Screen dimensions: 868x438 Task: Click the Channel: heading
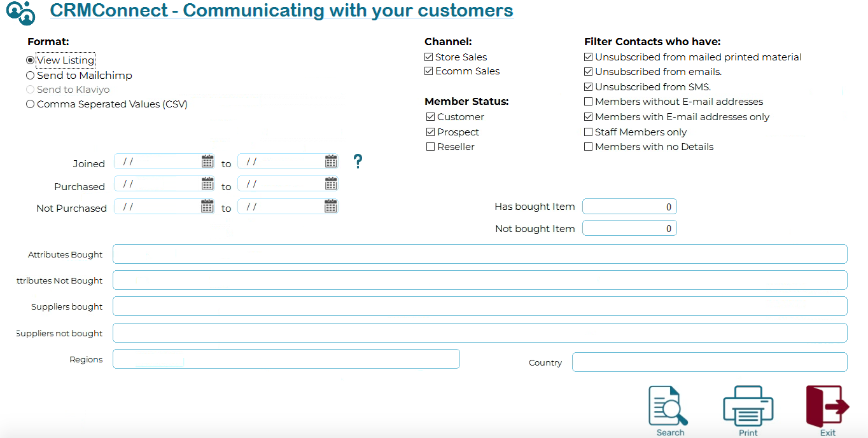pos(448,42)
